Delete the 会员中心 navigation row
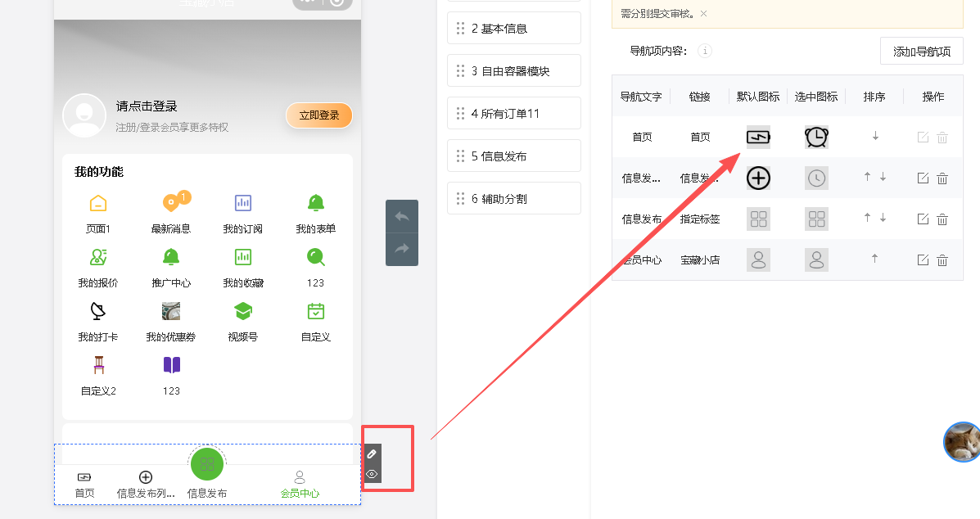The image size is (980, 519). 942,260
